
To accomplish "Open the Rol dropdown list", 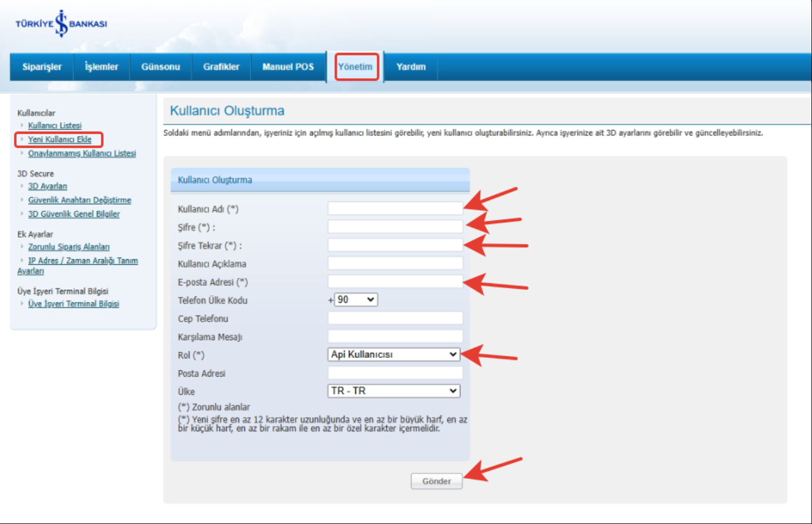I will click(x=394, y=355).
